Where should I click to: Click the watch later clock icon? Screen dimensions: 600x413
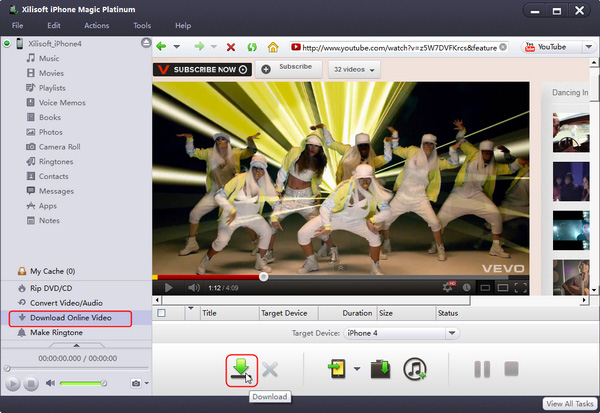466,287
